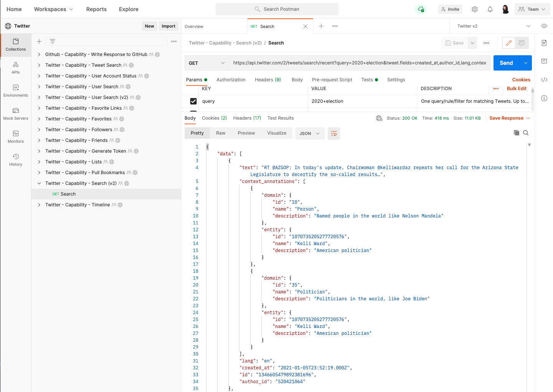Switch to the Authorization tab
The image size is (553, 392).
(x=231, y=80)
